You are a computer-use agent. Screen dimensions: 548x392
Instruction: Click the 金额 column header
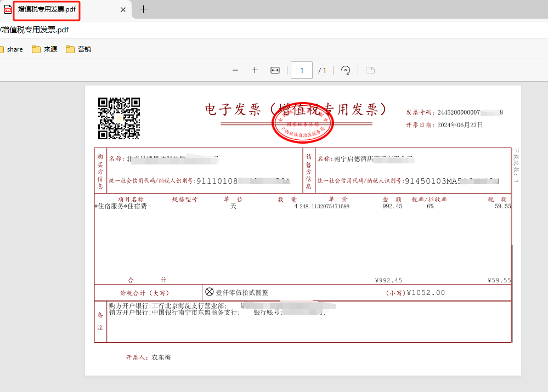[x=392, y=200]
